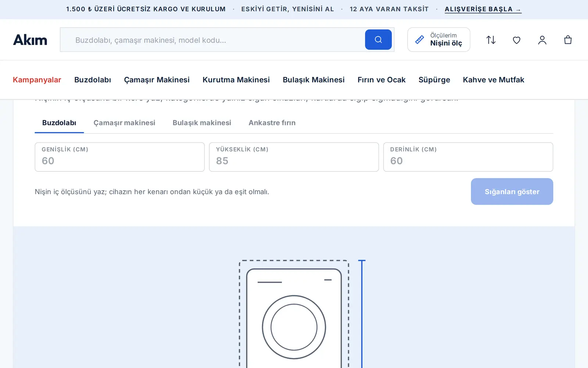The image size is (588, 368).
Task: Select the Buzdolabı tab
Action: point(59,123)
